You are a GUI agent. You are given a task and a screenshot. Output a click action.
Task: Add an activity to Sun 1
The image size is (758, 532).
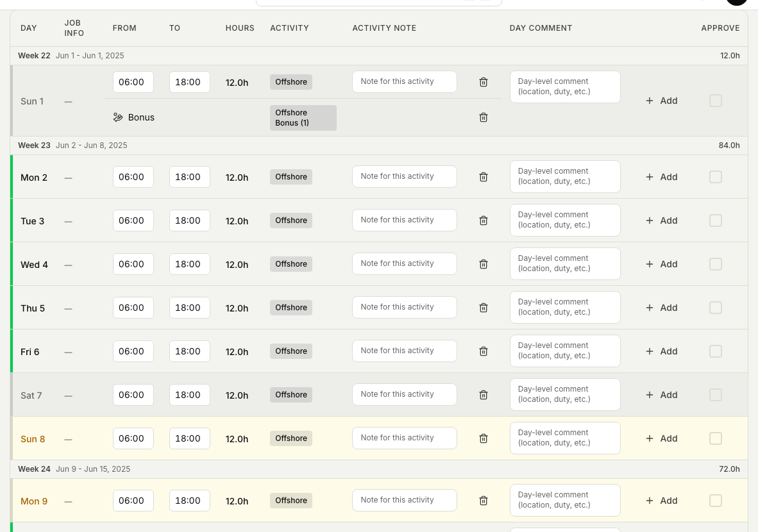661,101
